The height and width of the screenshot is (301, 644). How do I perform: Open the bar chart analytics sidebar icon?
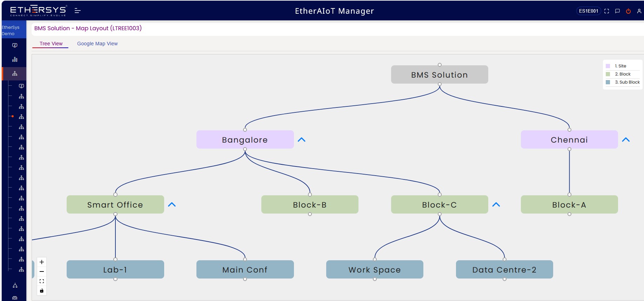tap(15, 59)
